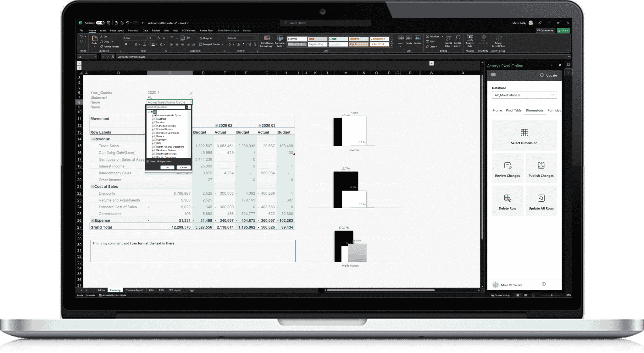Toggle the AutoSave switch
Viewport: 644px width, 353px height.
click(x=100, y=23)
